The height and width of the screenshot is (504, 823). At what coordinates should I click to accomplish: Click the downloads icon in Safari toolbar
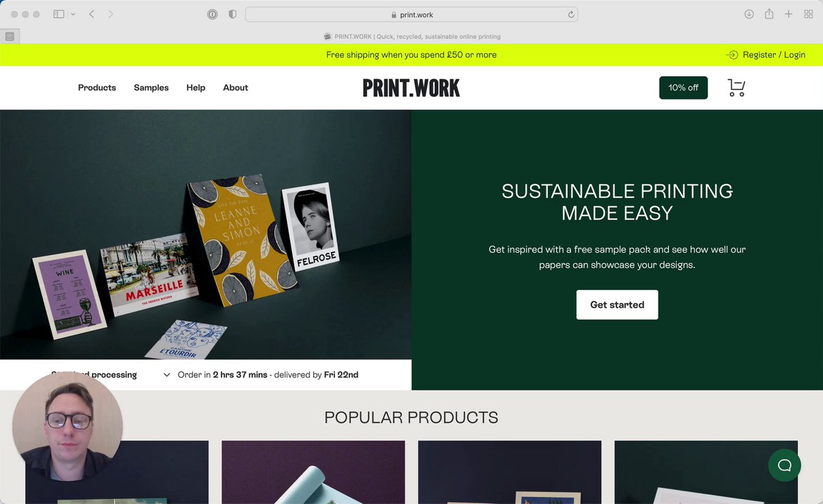pyautogui.click(x=749, y=14)
